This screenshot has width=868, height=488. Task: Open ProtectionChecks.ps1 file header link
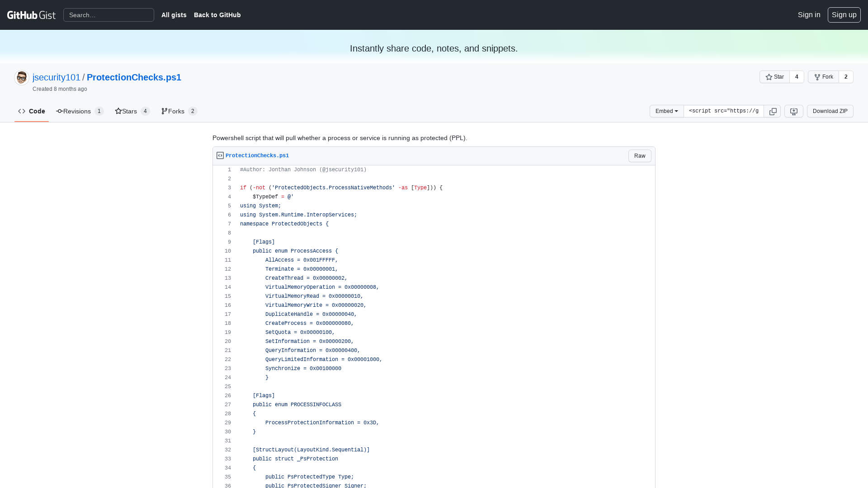pos(257,156)
